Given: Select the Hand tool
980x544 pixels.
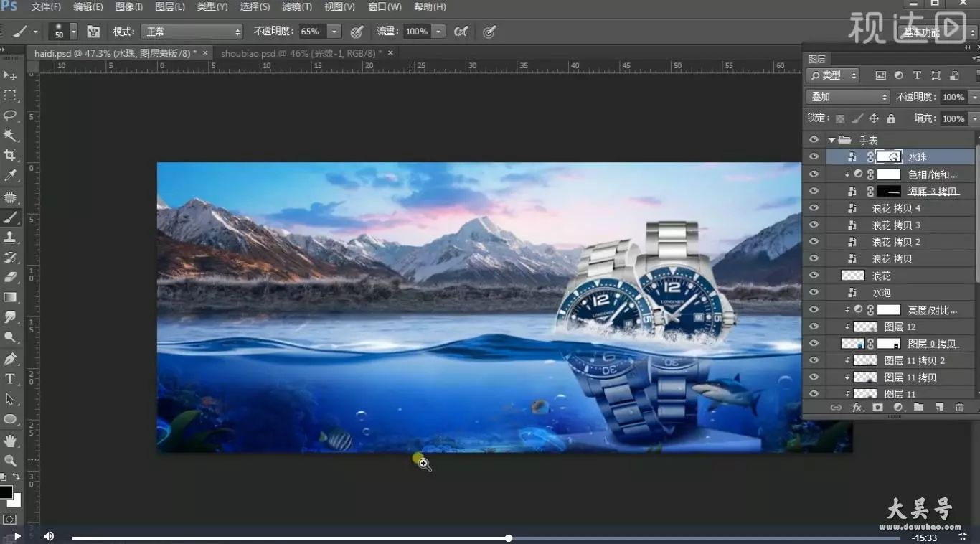Looking at the screenshot, I should pyautogui.click(x=10, y=440).
